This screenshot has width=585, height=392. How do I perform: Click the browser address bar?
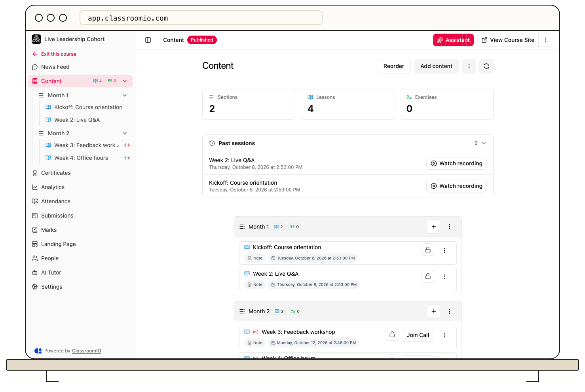[201, 18]
